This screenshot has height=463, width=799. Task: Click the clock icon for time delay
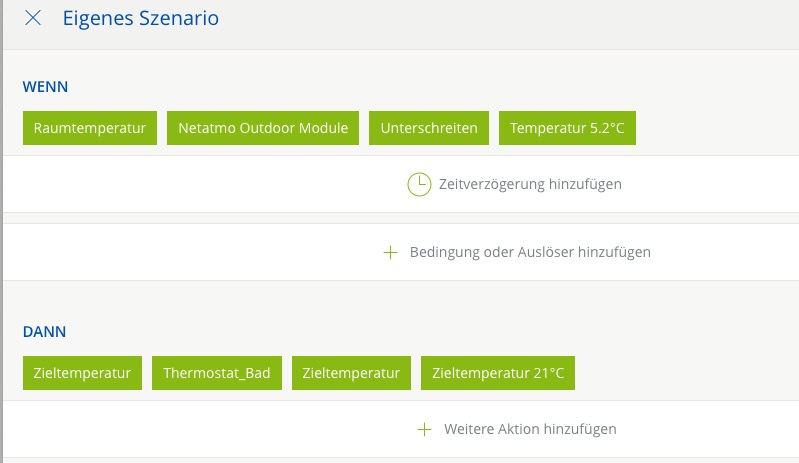tap(418, 184)
